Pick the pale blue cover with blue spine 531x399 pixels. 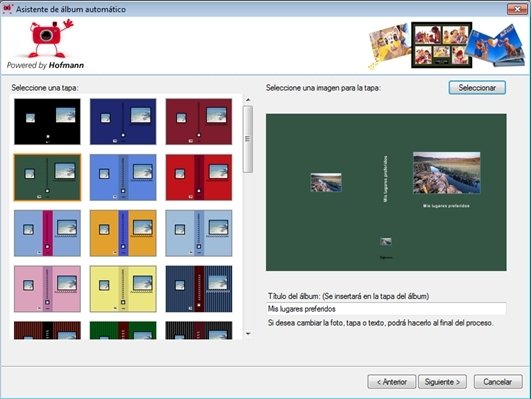(x=199, y=233)
